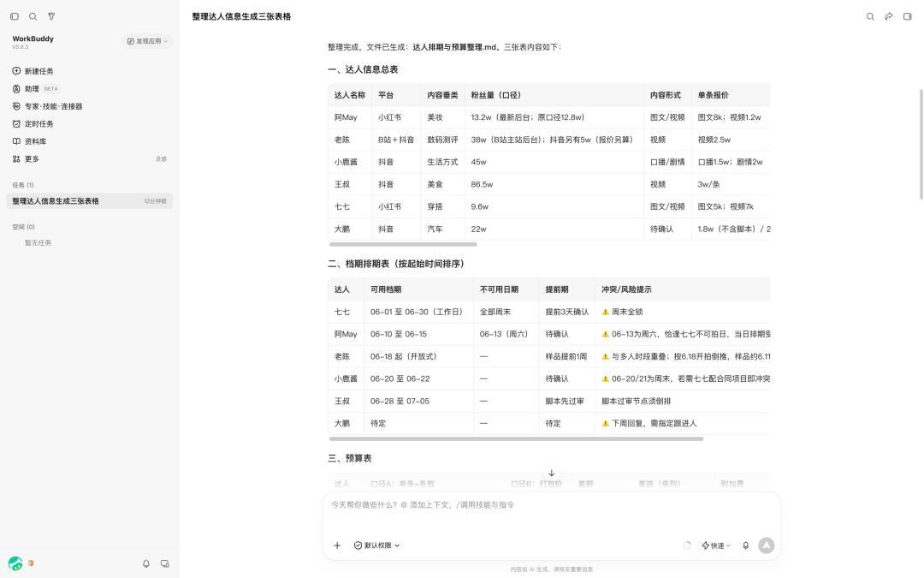
Task: Open sidebar search icon
Action: (x=33, y=16)
